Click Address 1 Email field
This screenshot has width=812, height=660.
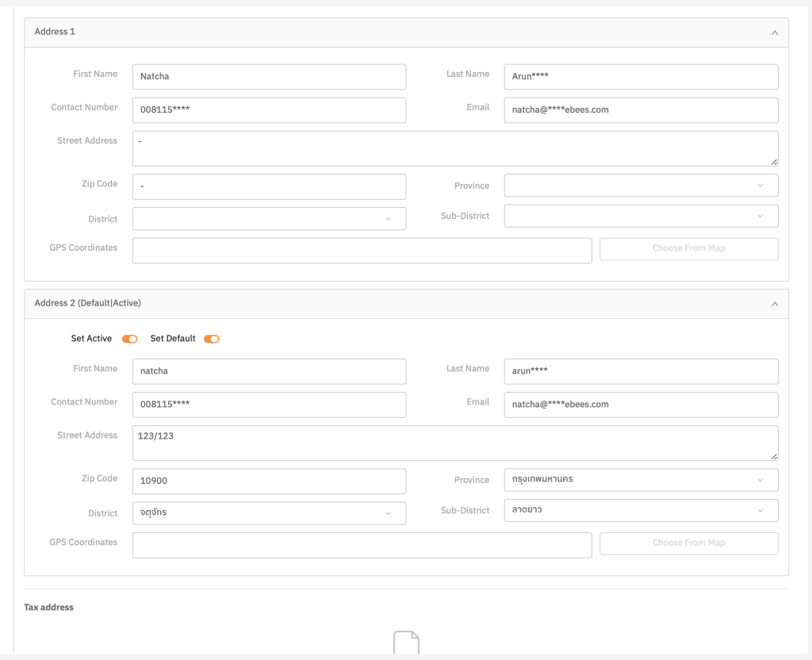pyautogui.click(x=641, y=110)
